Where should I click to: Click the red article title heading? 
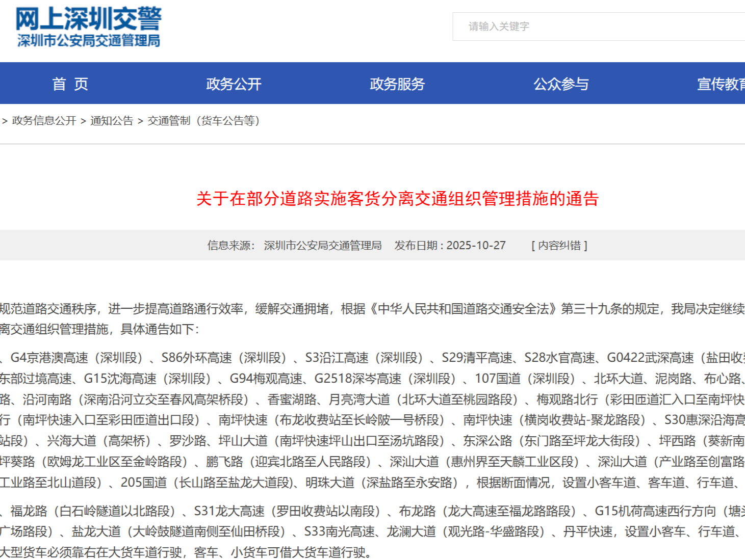pos(397,199)
